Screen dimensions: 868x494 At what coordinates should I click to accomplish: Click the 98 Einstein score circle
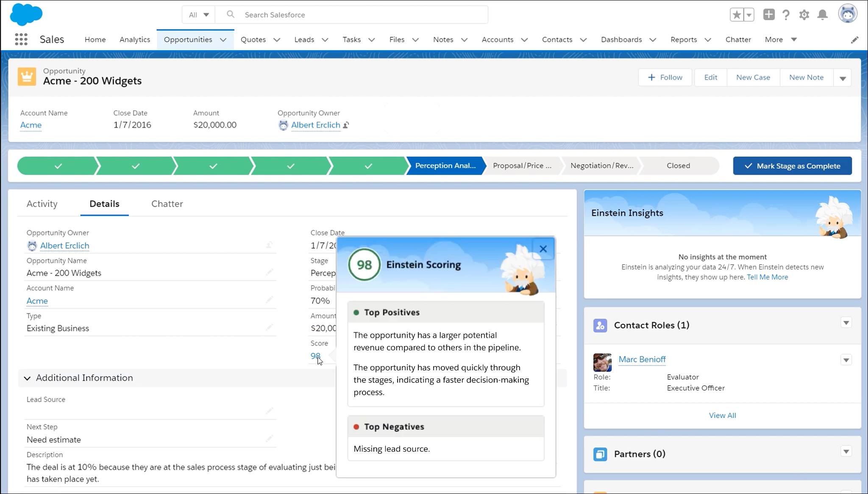click(364, 265)
